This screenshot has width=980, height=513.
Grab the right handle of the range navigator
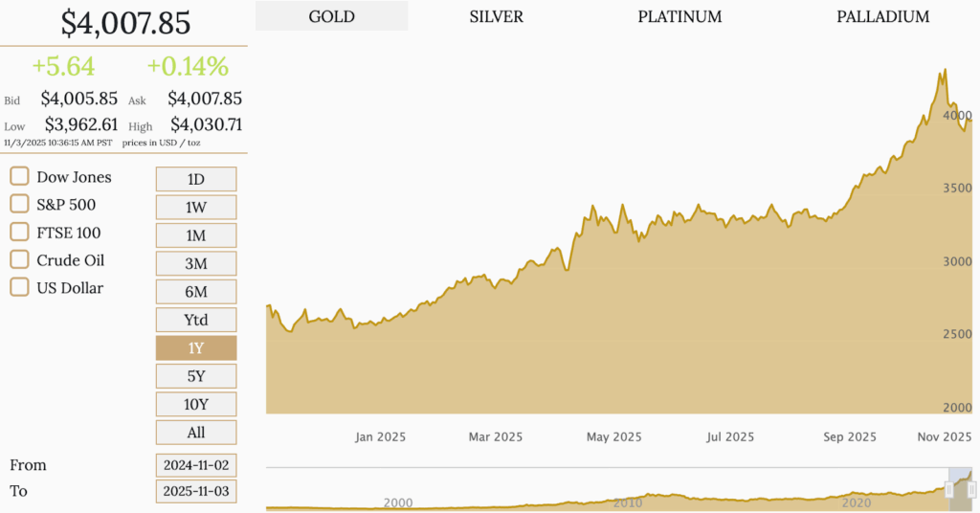point(972,490)
